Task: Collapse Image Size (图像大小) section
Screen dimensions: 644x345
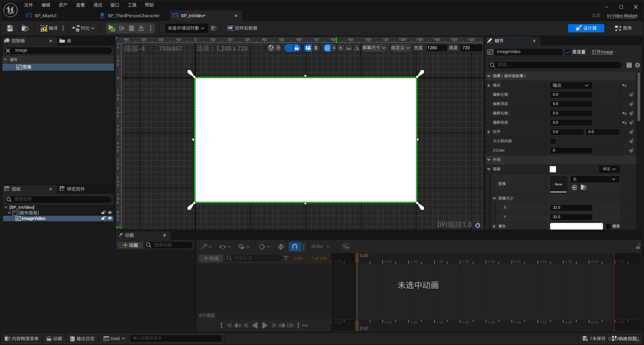Action: (x=494, y=199)
